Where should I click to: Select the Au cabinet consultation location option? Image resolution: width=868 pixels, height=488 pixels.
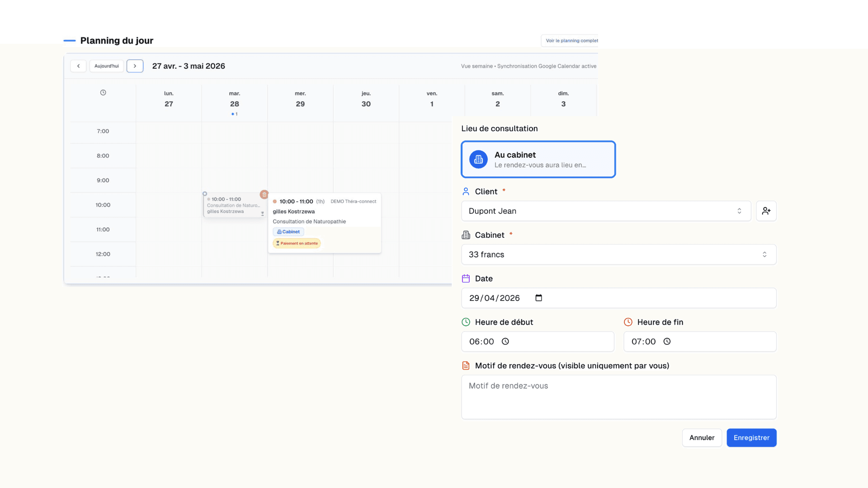[538, 159]
